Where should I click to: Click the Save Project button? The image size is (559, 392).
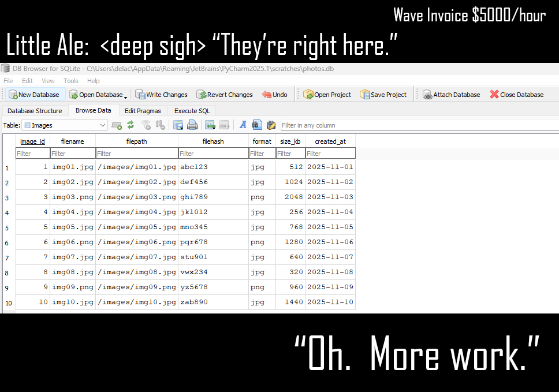click(x=383, y=95)
